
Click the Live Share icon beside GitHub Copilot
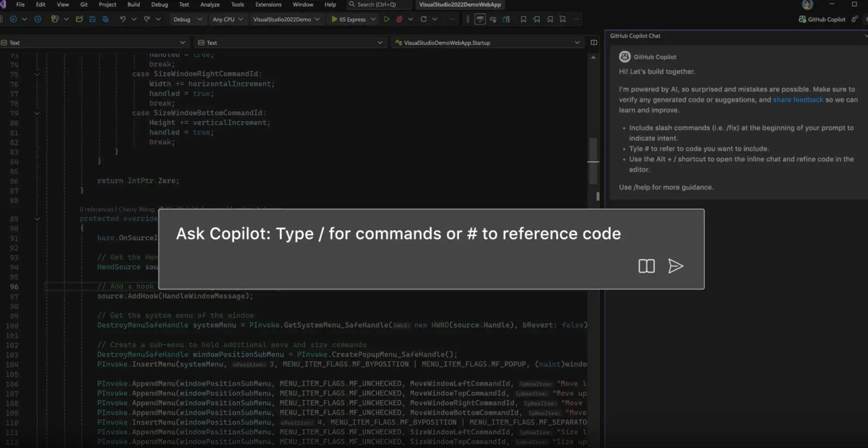click(855, 19)
